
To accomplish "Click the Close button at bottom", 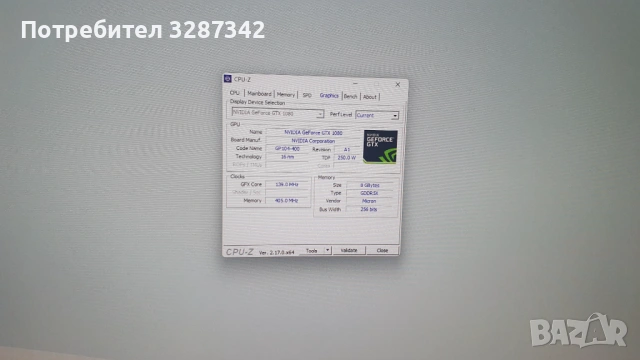I will (382, 250).
